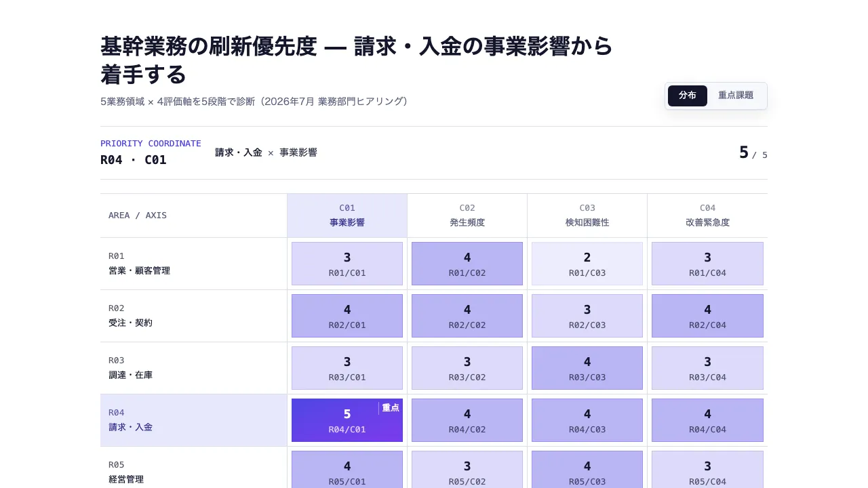Select heatmap cell R03/C01
The width and height of the screenshot is (868, 488).
click(347, 368)
